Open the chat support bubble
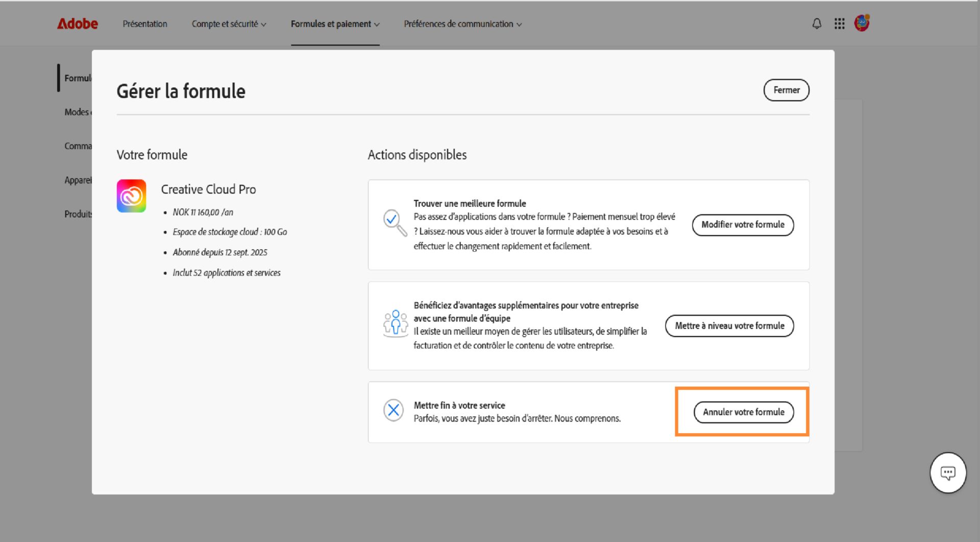 (948, 472)
